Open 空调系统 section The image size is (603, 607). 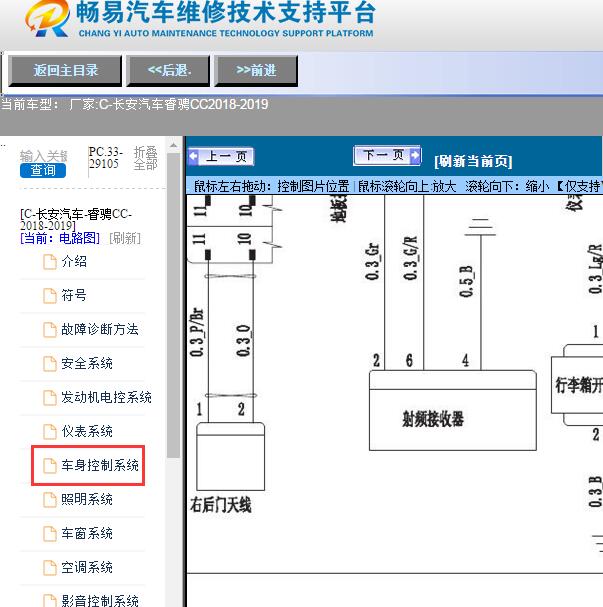[87, 568]
